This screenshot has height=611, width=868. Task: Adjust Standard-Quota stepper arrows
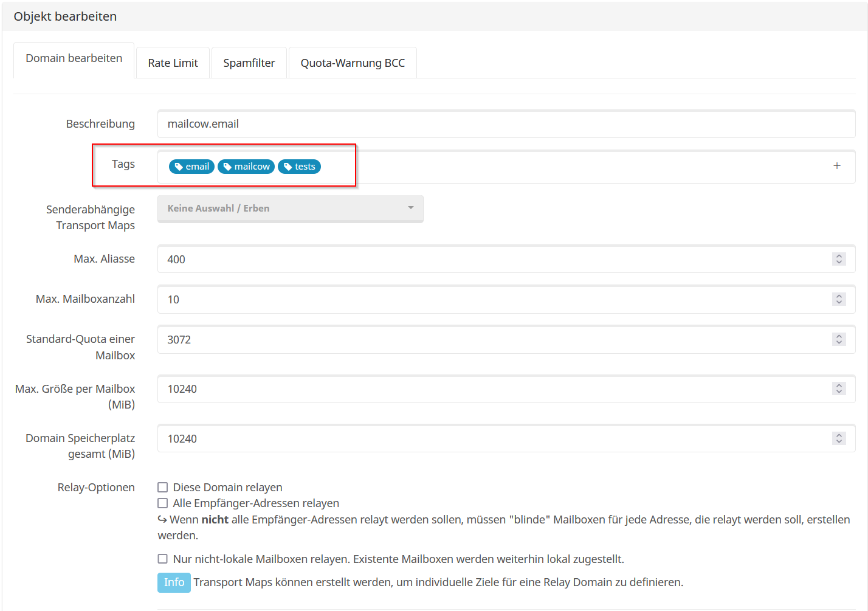[x=839, y=339]
